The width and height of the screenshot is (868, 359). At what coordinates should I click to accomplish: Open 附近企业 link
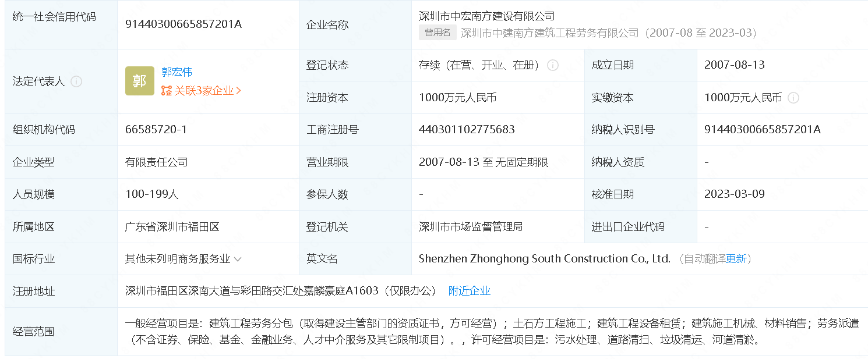[x=470, y=291]
